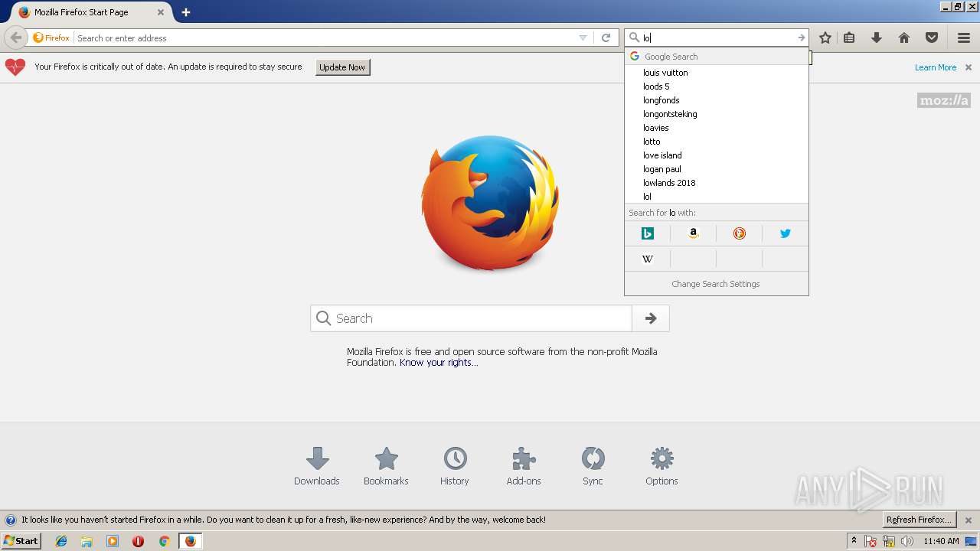Search with the Wikipedia engine icon
Viewport: 980px width, 551px height.
648,259
